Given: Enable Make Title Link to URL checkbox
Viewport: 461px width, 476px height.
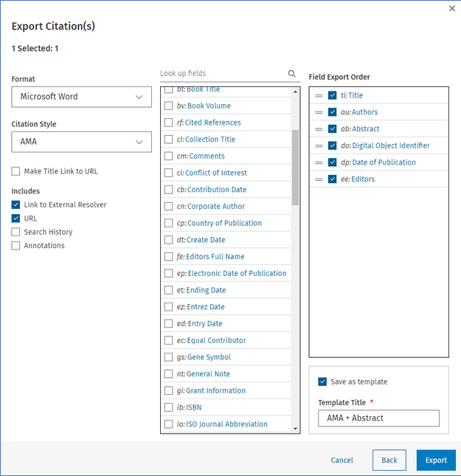Looking at the screenshot, I should (16, 171).
